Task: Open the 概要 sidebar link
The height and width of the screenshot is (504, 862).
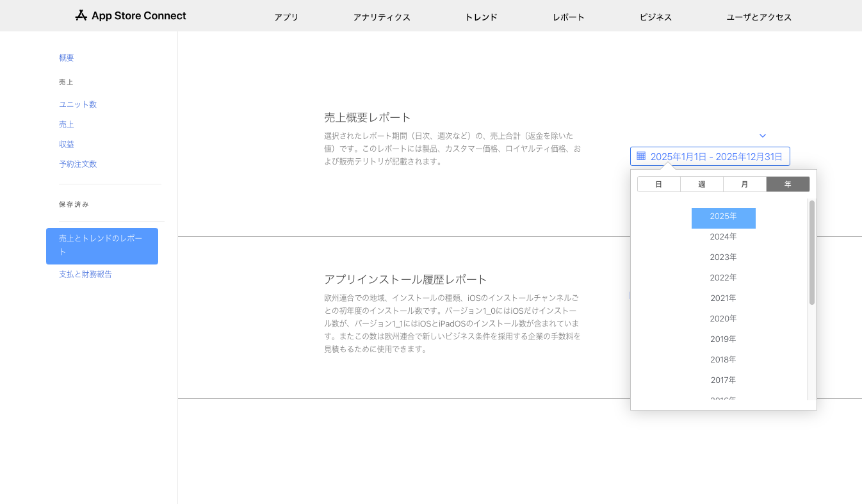Action: (67, 58)
